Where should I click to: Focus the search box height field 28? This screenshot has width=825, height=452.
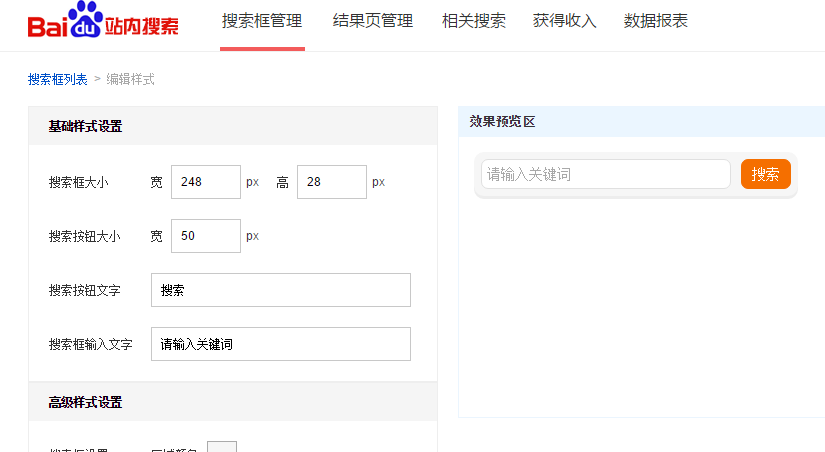331,182
